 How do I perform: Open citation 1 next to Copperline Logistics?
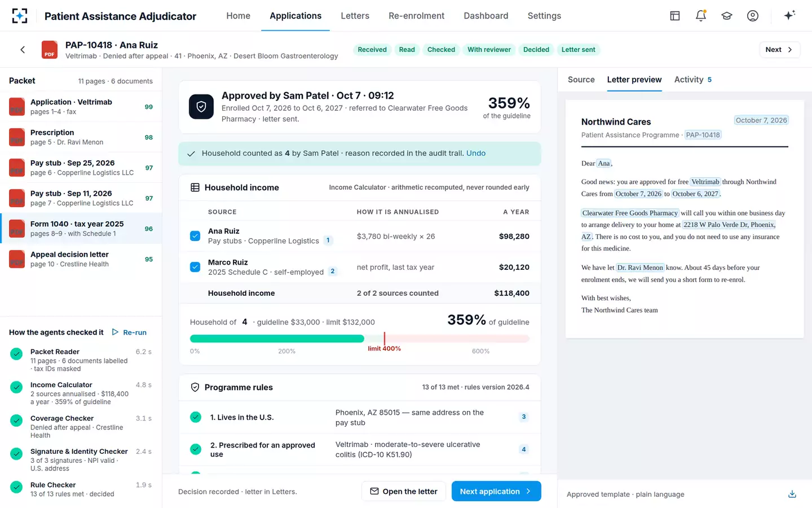click(x=328, y=240)
